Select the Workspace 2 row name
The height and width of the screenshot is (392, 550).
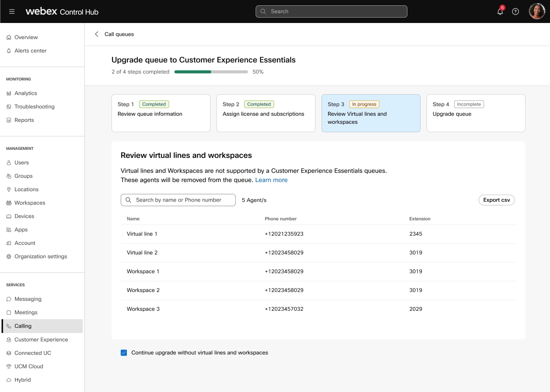[x=143, y=290]
